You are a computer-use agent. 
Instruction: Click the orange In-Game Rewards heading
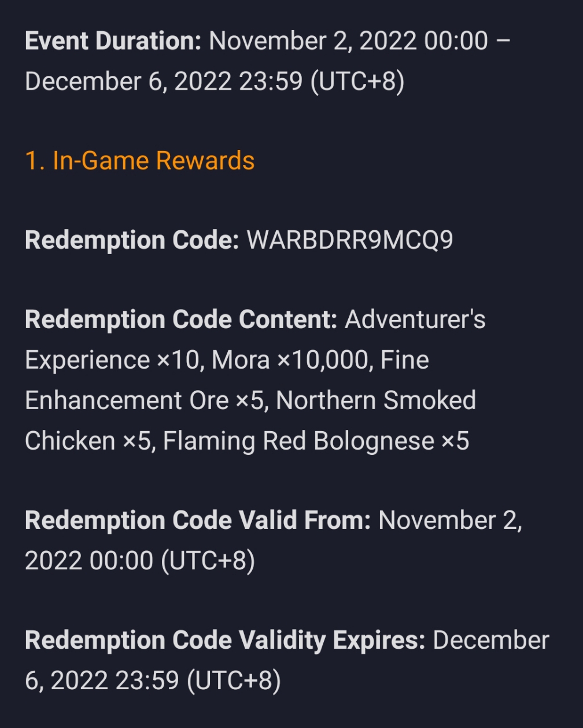pos(139,161)
